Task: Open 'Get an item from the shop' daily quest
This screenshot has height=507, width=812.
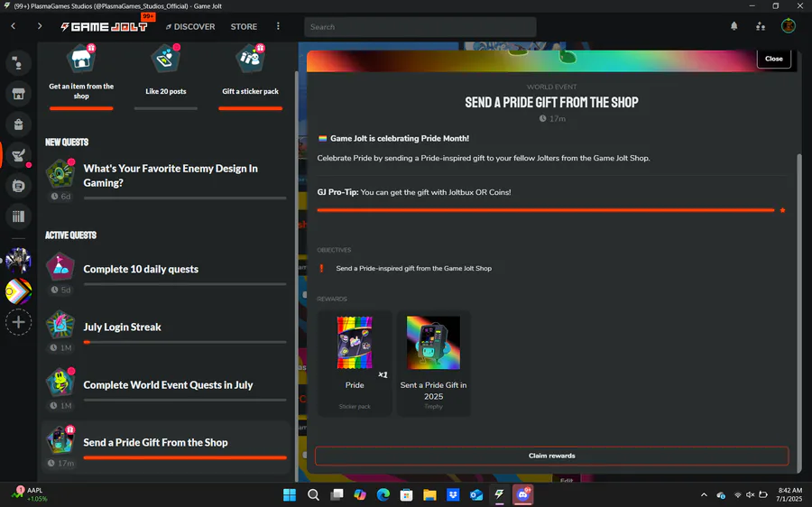Action: point(81,77)
